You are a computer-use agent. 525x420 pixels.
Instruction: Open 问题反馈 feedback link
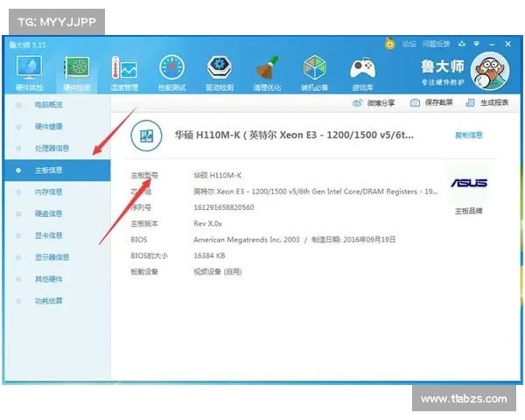(x=436, y=44)
